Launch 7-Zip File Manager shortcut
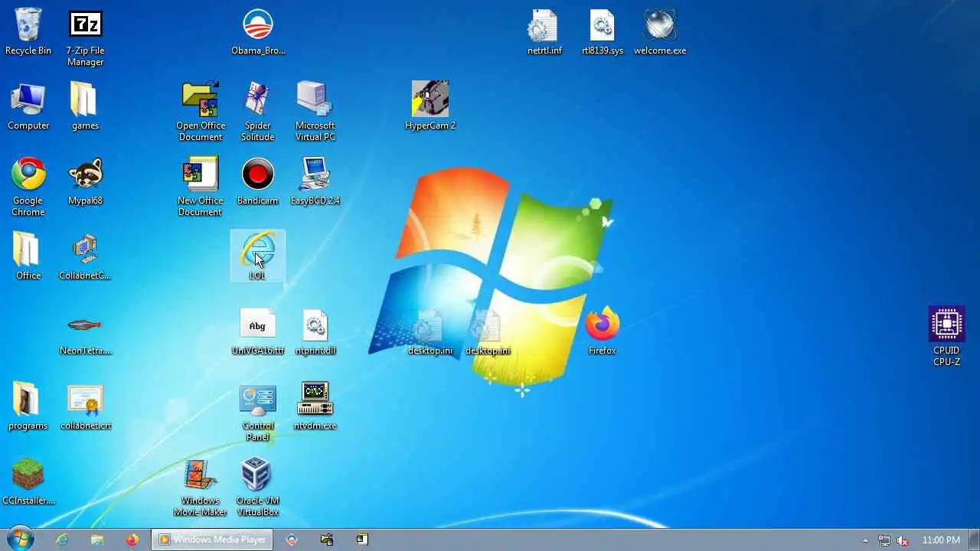The width and height of the screenshot is (980, 551). click(85, 38)
